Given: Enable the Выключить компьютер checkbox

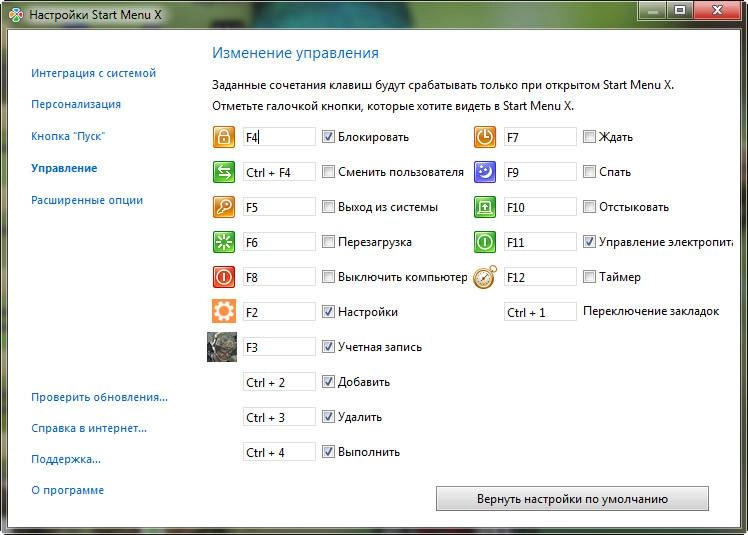Looking at the screenshot, I should pos(328,276).
